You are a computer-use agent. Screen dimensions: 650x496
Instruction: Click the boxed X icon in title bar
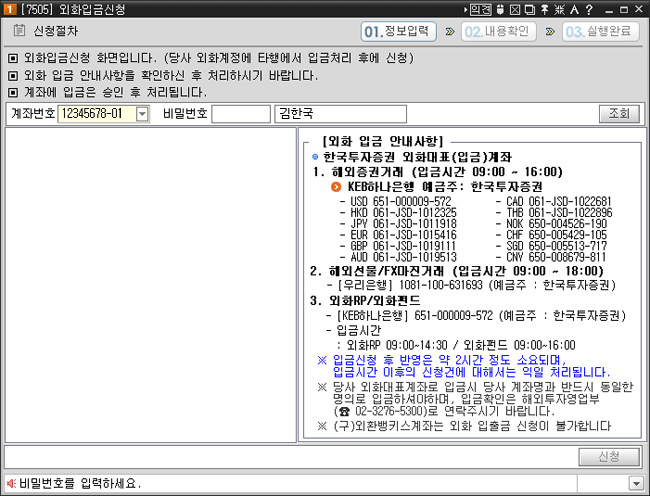[x=515, y=9]
